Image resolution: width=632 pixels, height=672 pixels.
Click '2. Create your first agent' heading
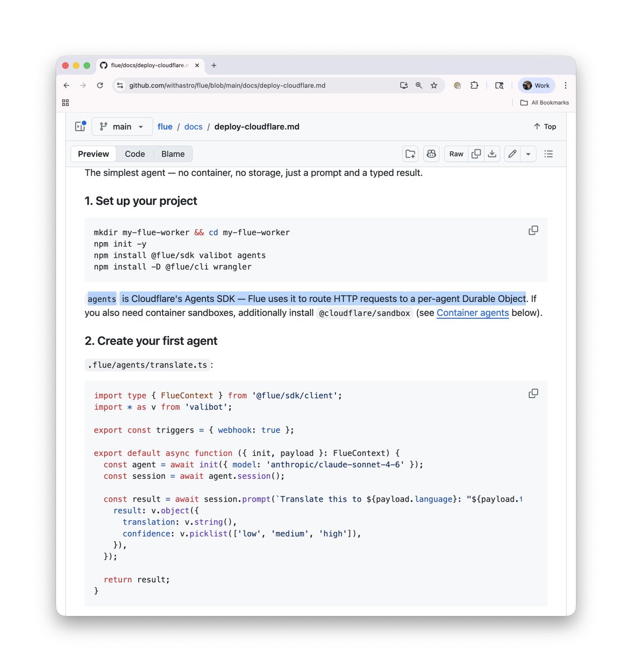coord(151,341)
